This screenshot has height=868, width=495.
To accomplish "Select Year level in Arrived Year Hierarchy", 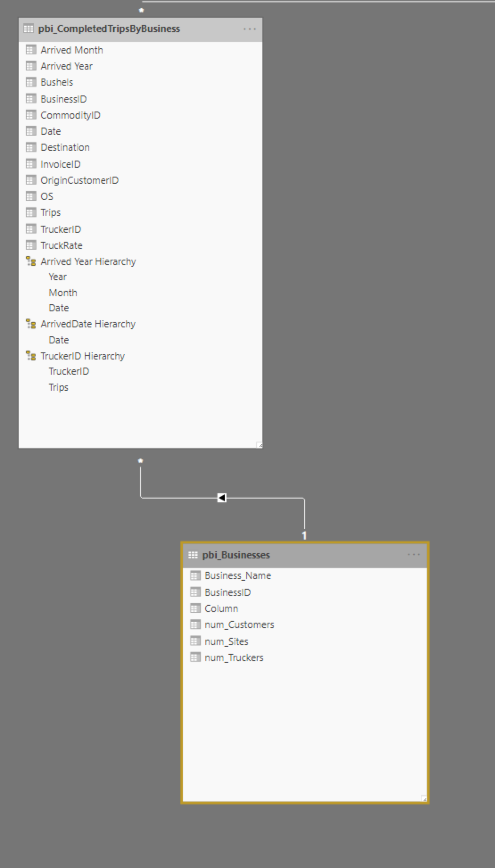I will point(58,277).
